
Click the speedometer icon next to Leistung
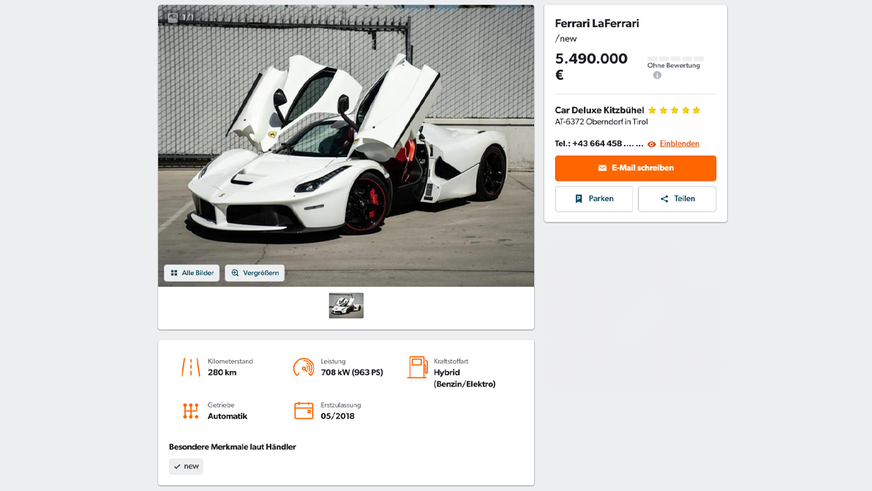304,367
